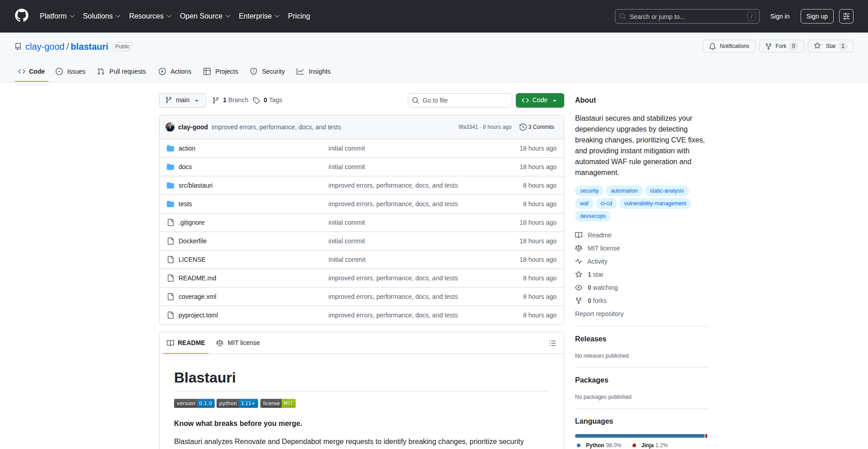The image size is (868, 449).
Task: Click the clay-good avatar image
Action: [x=170, y=127]
